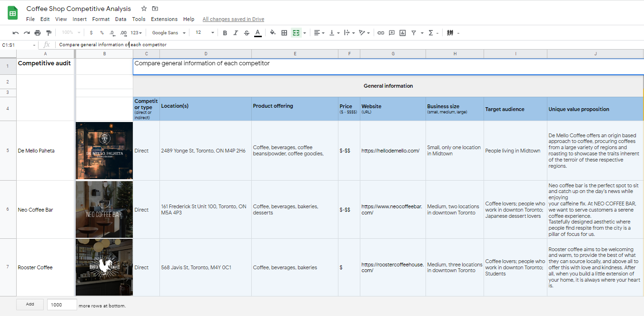
Task: Open the zoom level dropdown showing 100%
Action: pos(70,33)
